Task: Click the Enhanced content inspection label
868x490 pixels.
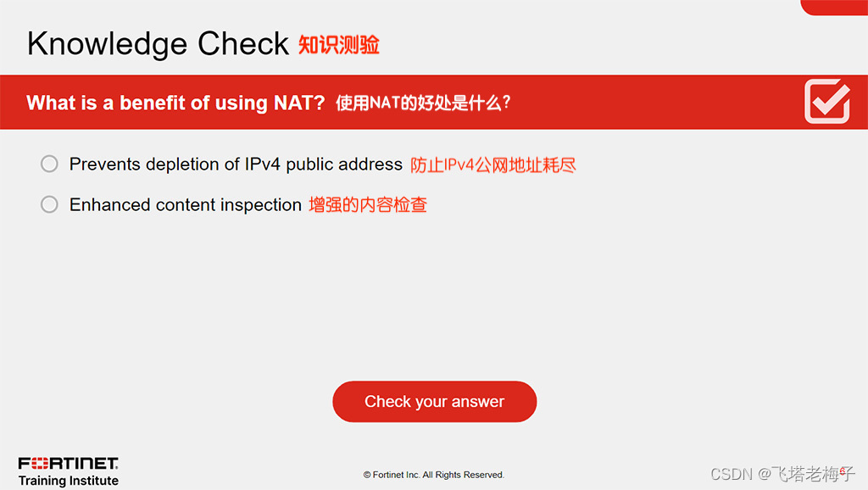Action: [186, 205]
